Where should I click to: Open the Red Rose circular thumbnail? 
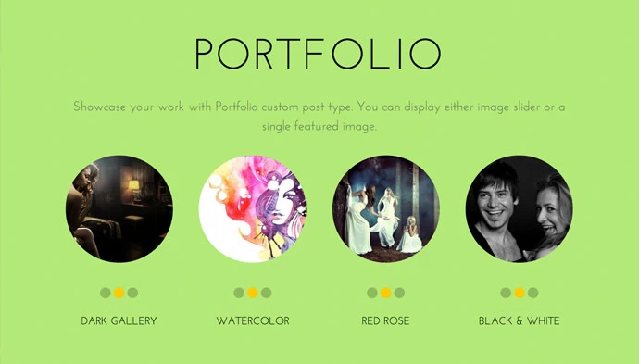pyautogui.click(x=386, y=208)
